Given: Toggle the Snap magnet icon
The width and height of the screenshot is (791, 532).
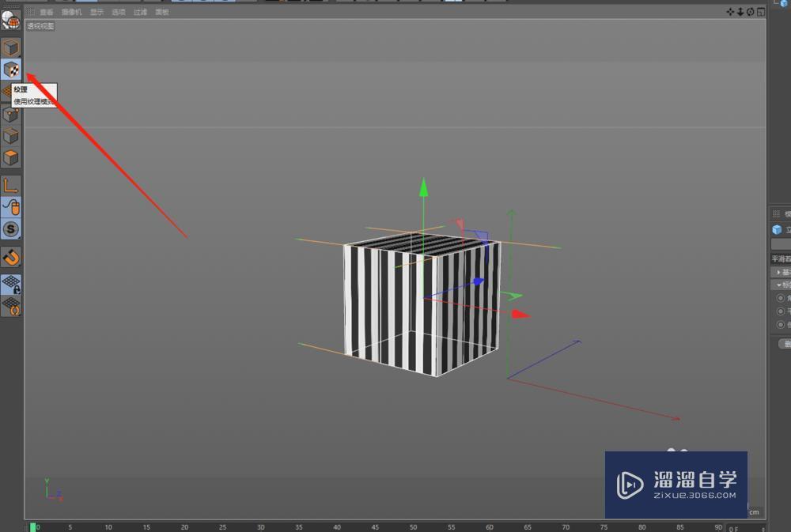Looking at the screenshot, I should [10, 257].
